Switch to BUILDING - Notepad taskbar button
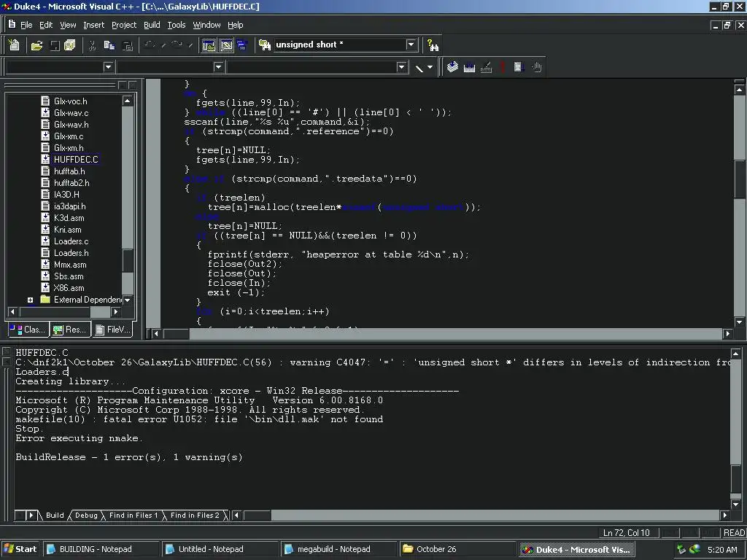 (x=101, y=549)
